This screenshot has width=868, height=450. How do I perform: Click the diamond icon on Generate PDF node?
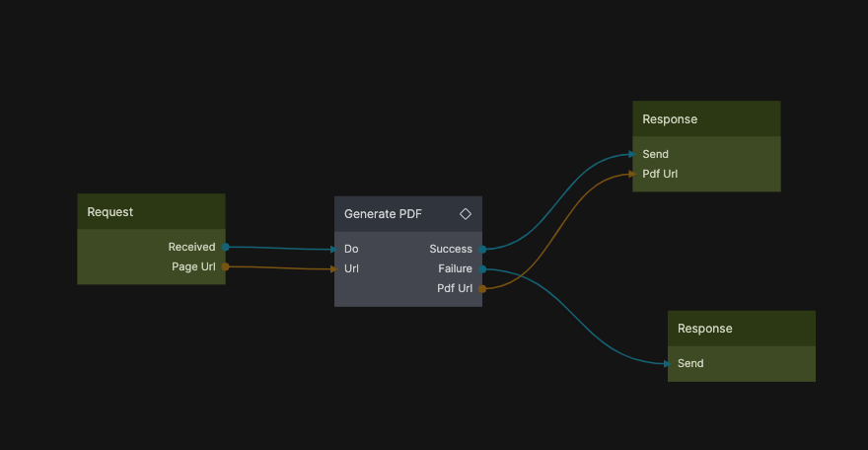point(466,213)
